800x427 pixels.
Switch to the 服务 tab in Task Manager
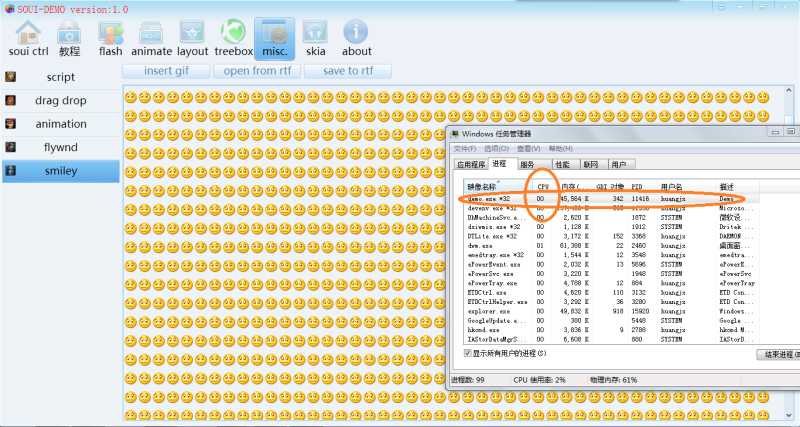coord(528,164)
